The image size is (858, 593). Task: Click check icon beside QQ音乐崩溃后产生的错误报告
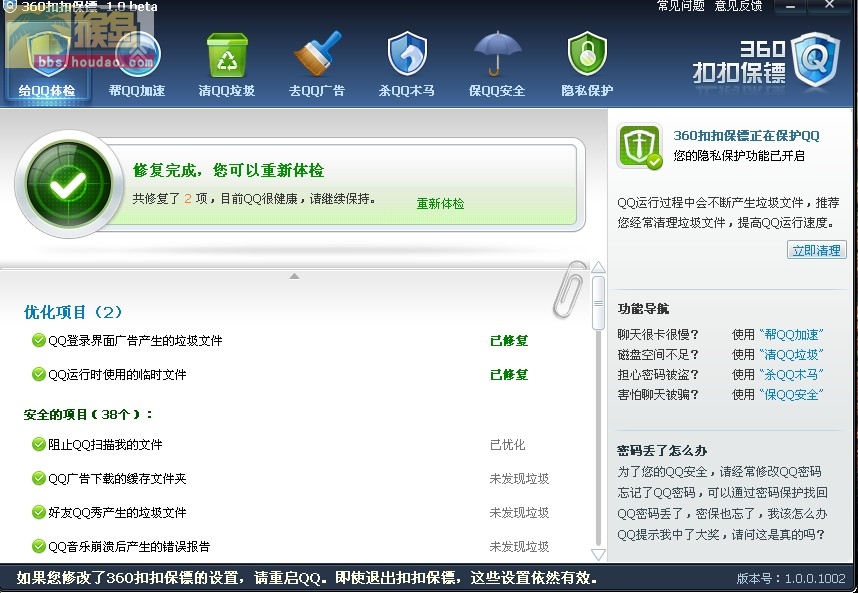tap(38, 546)
